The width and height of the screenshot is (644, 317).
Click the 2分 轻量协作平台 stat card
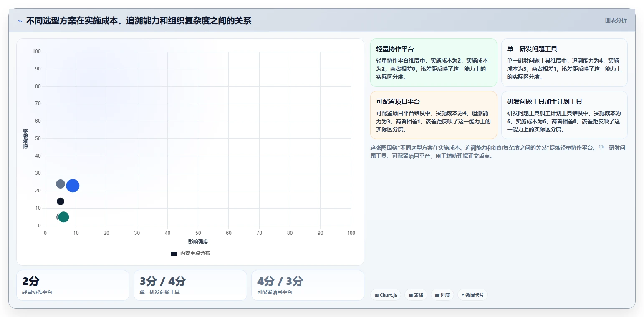(73, 285)
